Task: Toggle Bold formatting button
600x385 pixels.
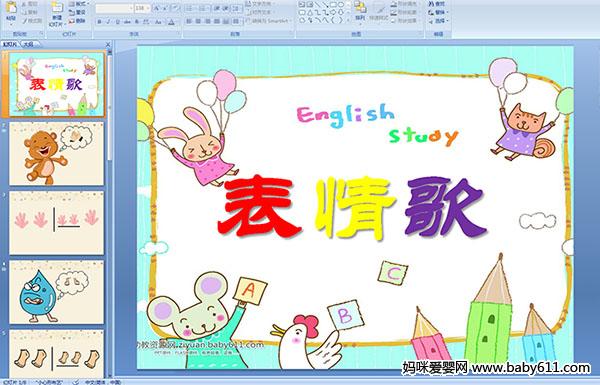Action: click(x=99, y=22)
